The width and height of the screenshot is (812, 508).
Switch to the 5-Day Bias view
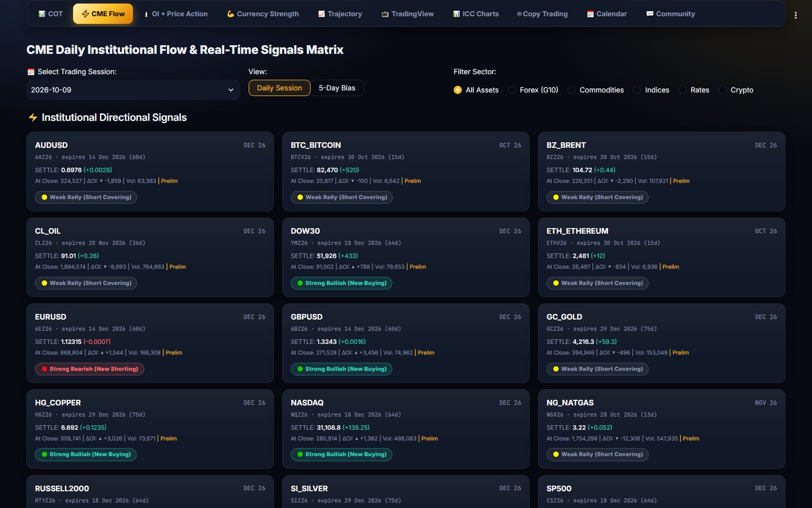[x=337, y=88]
